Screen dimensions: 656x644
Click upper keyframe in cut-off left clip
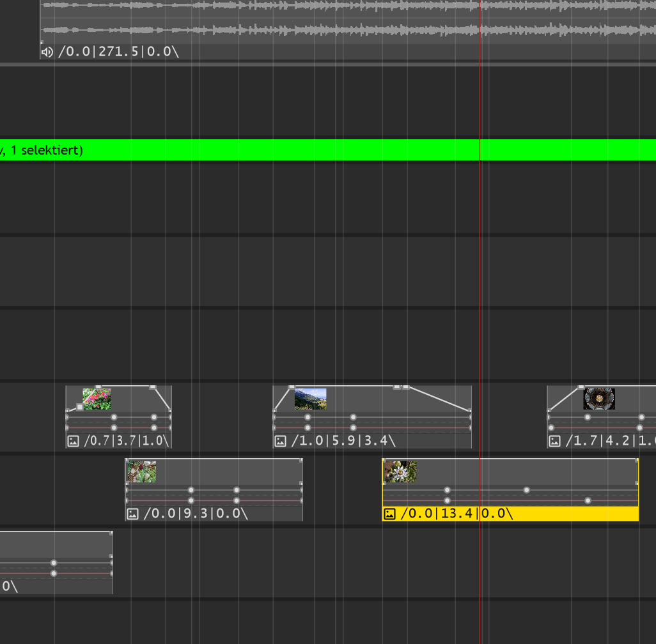pyautogui.click(x=54, y=563)
